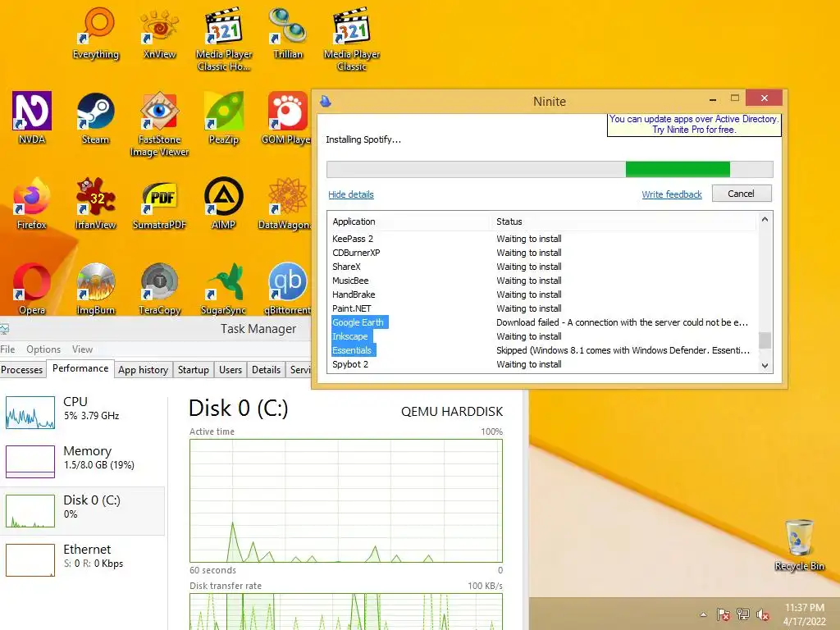
Task: Click the Ninite list scrollbar thumb
Action: (x=765, y=340)
